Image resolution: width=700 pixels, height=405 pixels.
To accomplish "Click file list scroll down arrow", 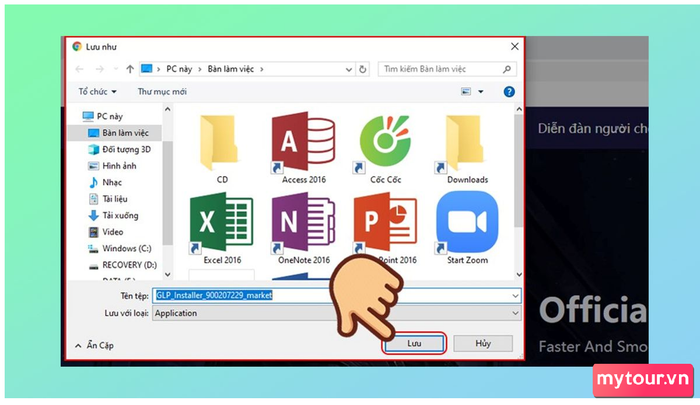I will 519,275.
